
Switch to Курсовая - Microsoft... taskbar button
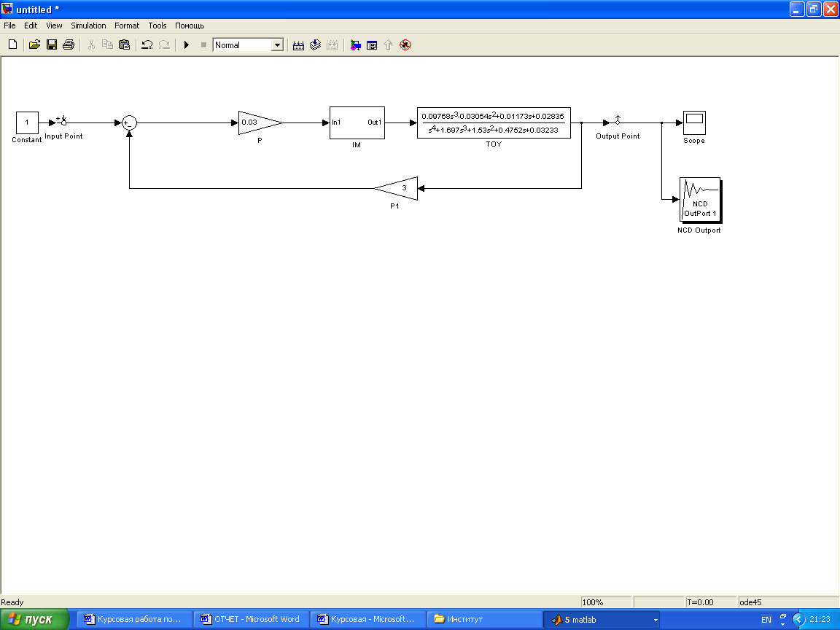tap(367, 619)
